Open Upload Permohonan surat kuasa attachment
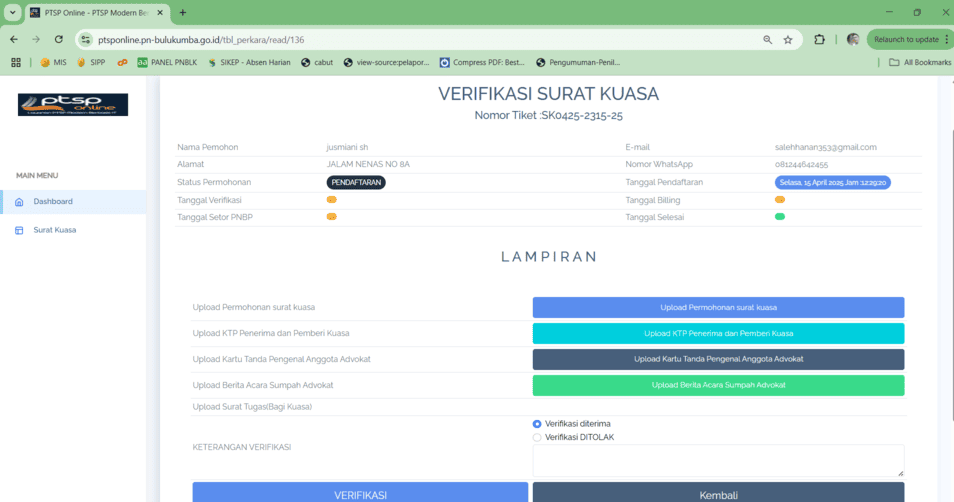This screenshot has height=502, width=954. (x=718, y=307)
